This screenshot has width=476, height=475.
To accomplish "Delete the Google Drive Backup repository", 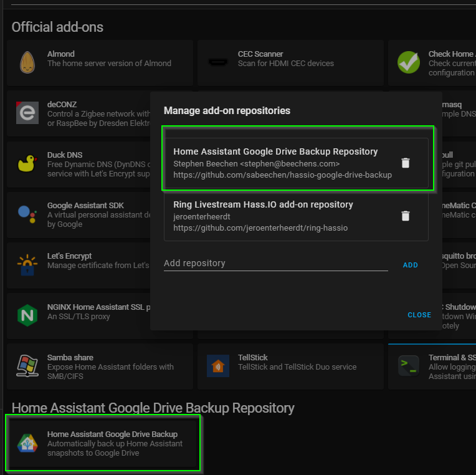I will click(405, 163).
